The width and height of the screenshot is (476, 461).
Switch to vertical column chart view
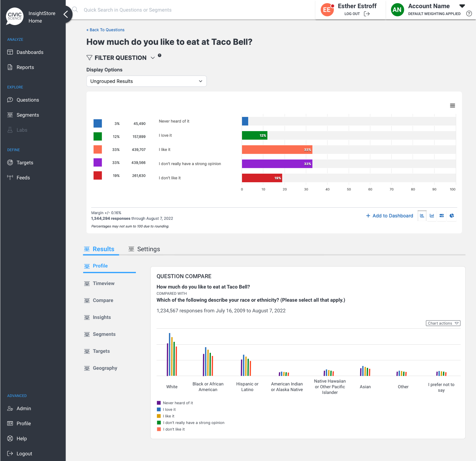[432, 215]
